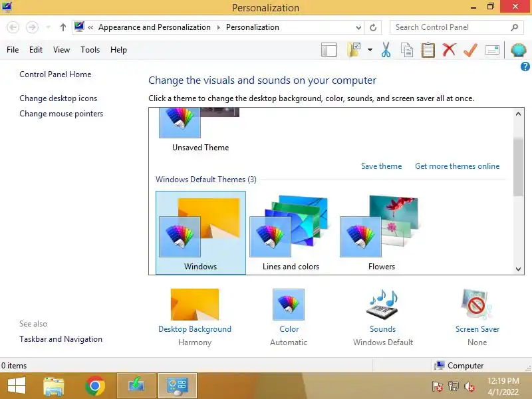532x399 pixels.
Task: Open the Sounds keyboard notes icon
Action: [383, 305]
